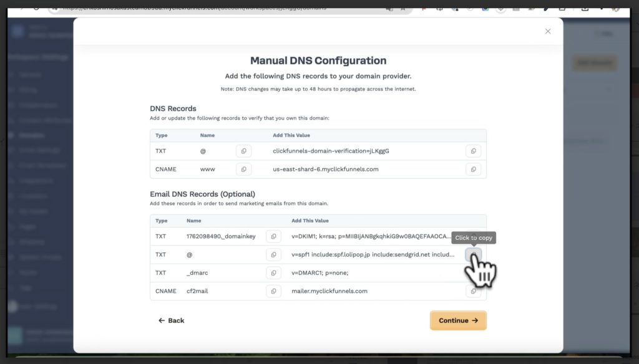The width and height of the screenshot is (639, 364).
Task: Click the mailer.myclickfunnels.com value text
Action: [x=329, y=291]
